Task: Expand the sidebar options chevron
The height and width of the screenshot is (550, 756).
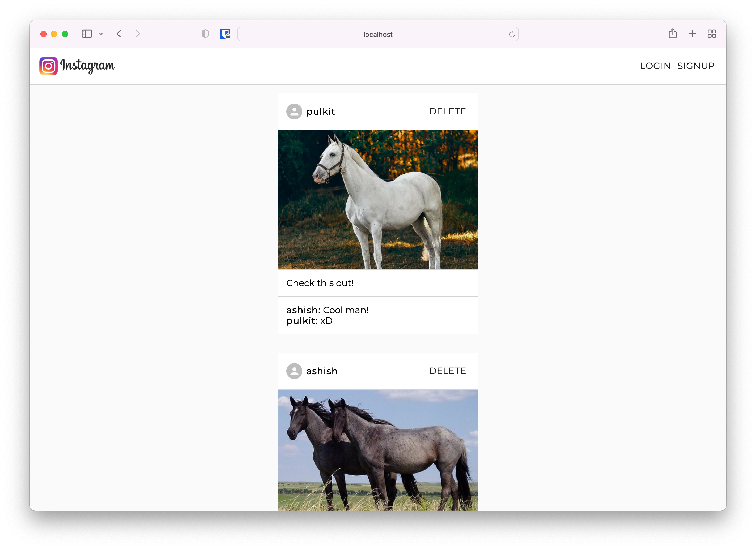Action: click(101, 34)
